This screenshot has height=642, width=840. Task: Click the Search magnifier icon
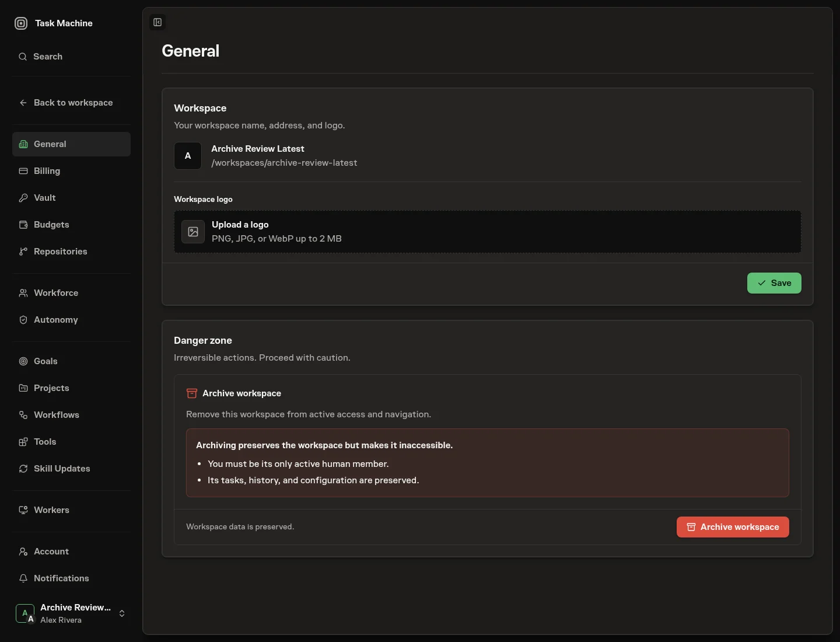tap(23, 57)
